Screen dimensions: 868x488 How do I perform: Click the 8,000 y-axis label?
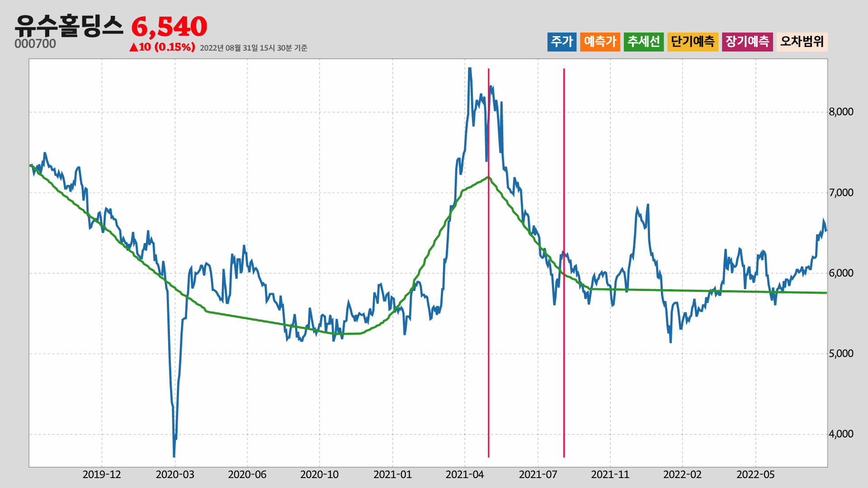(x=841, y=112)
